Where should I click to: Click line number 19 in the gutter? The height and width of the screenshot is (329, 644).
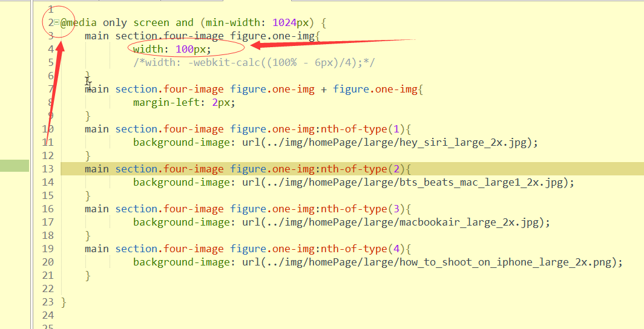point(48,249)
